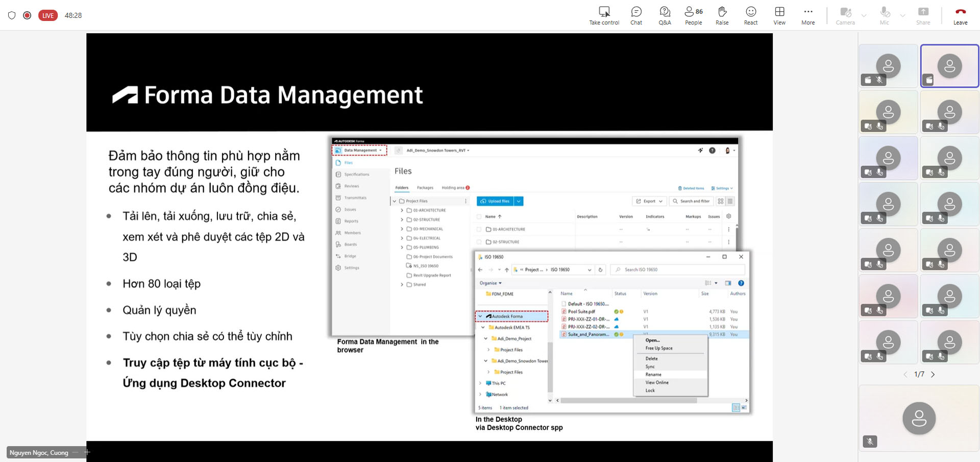Image resolution: width=980 pixels, height=462 pixels.
Task: Open the View layout options
Action: 779,15
